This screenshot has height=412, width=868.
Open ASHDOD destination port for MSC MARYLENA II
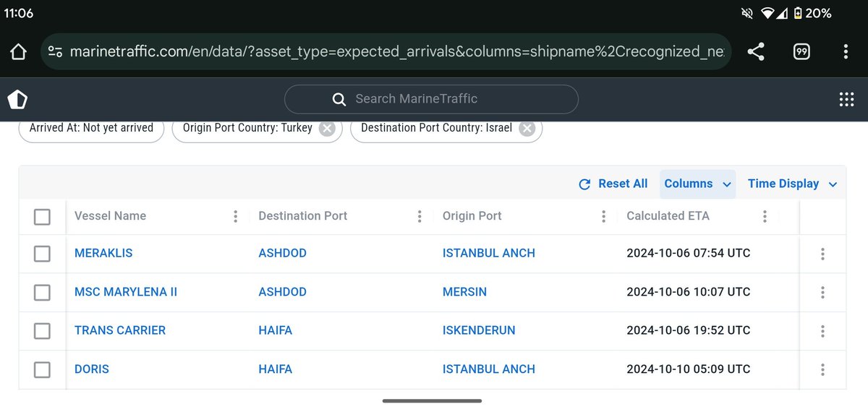click(x=283, y=292)
